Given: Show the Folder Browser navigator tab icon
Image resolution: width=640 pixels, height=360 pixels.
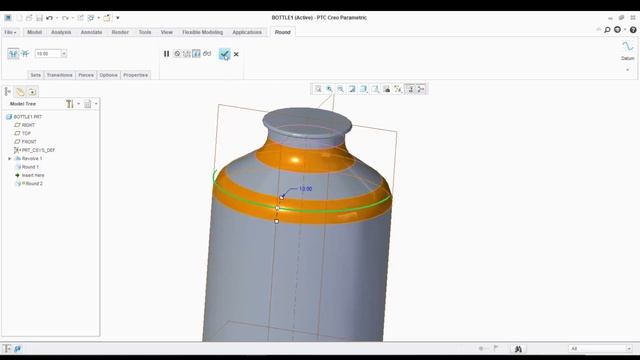Looking at the screenshot, I should click(x=20, y=92).
